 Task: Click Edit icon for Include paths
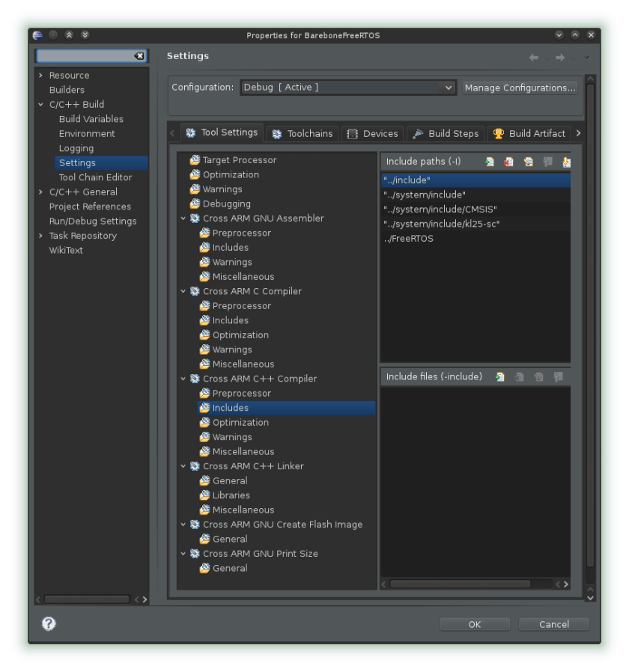[x=529, y=162]
